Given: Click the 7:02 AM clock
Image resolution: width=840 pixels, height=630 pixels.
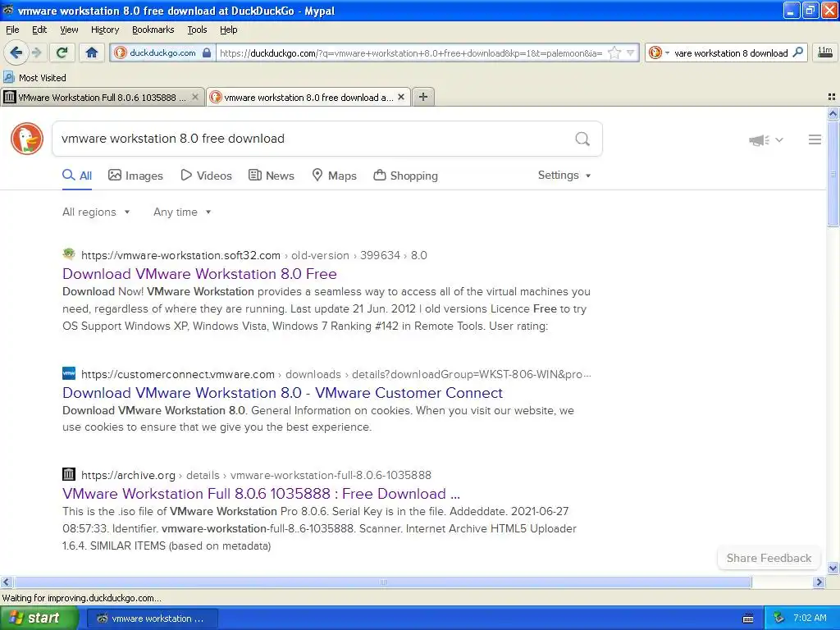Looking at the screenshot, I should 810,619.
